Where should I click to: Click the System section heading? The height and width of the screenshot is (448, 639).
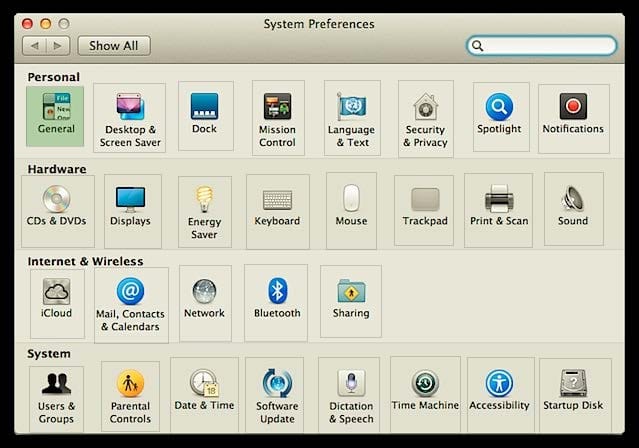click(48, 353)
